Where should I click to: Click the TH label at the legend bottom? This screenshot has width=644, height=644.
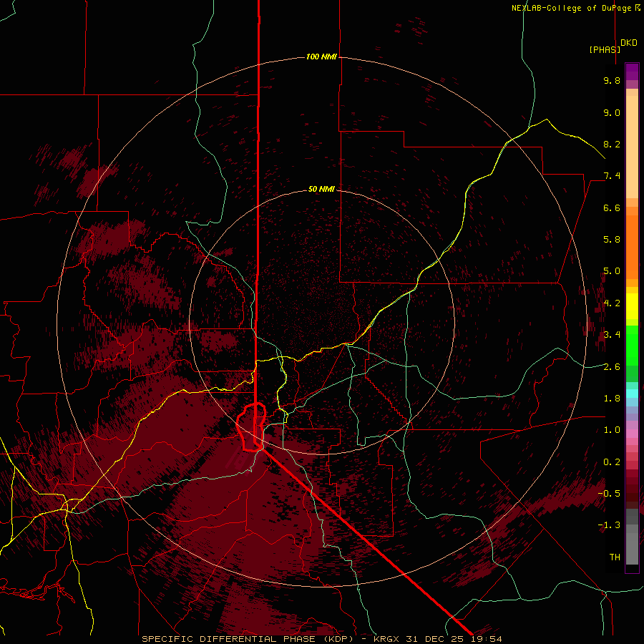(x=615, y=557)
